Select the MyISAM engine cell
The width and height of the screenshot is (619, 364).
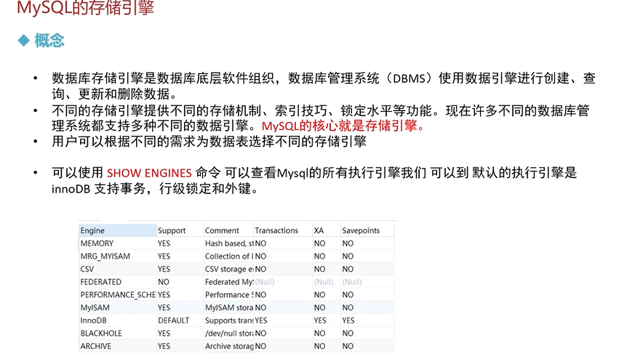pos(118,307)
